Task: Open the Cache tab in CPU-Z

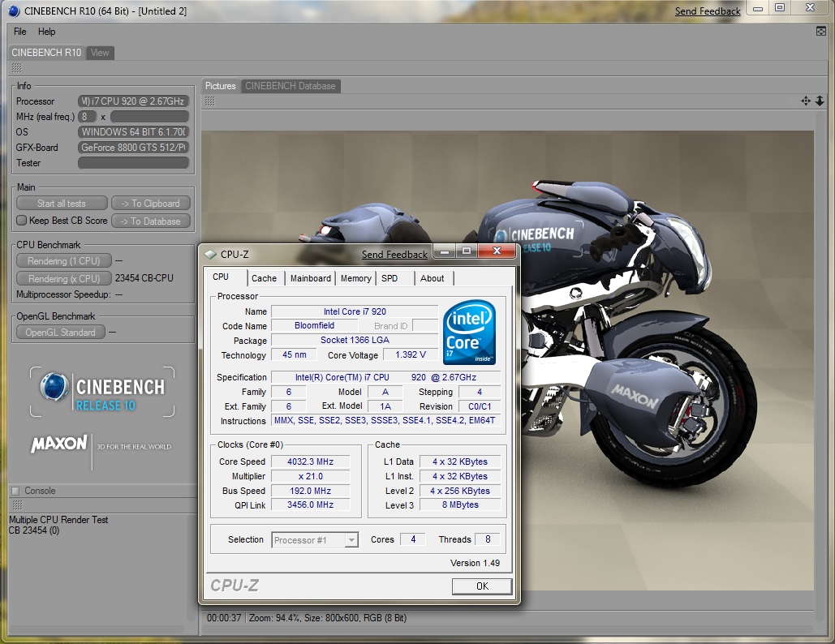Action: coord(265,278)
